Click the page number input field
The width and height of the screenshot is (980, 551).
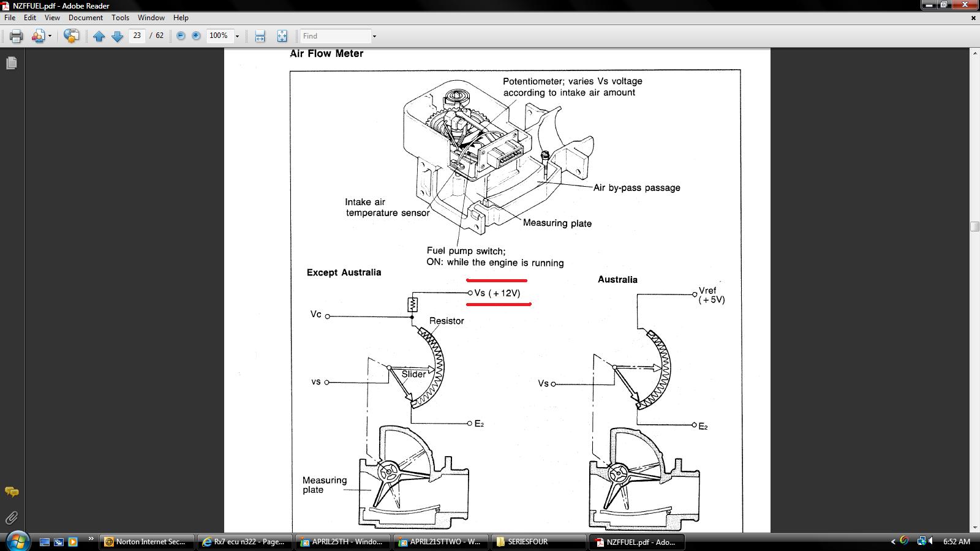137,36
